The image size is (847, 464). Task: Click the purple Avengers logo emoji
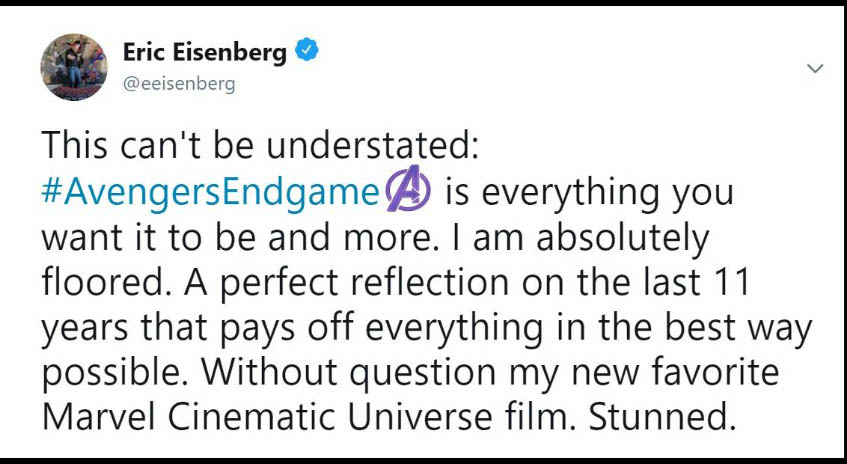[x=408, y=192]
